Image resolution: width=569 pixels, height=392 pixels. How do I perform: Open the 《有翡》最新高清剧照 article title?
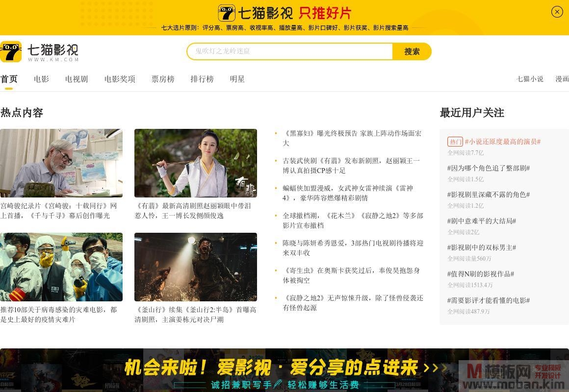point(193,211)
